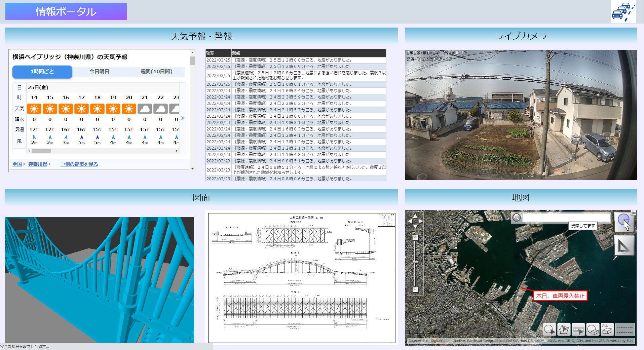The width and height of the screenshot is (644, 350).
Task: Open the dashed line style box on map
Action: [625, 329]
